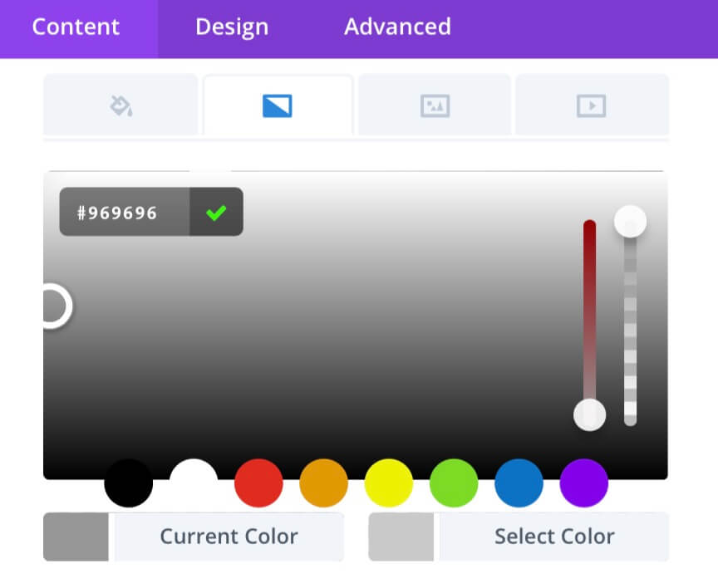This screenshot has height=588, width=718.
Task: Click the Select Color button
Action: pos(519,537)
